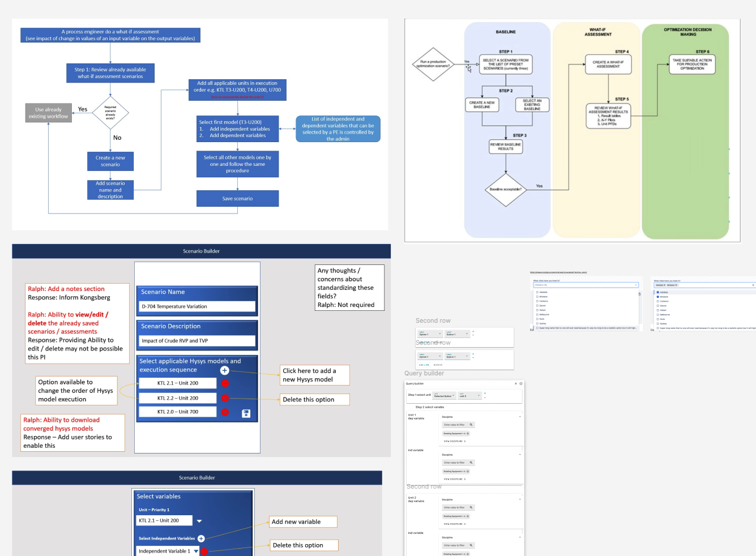Click the save disk icon in Hysys models panel
This screenshot has height=556, width=756.
(246, 413)
